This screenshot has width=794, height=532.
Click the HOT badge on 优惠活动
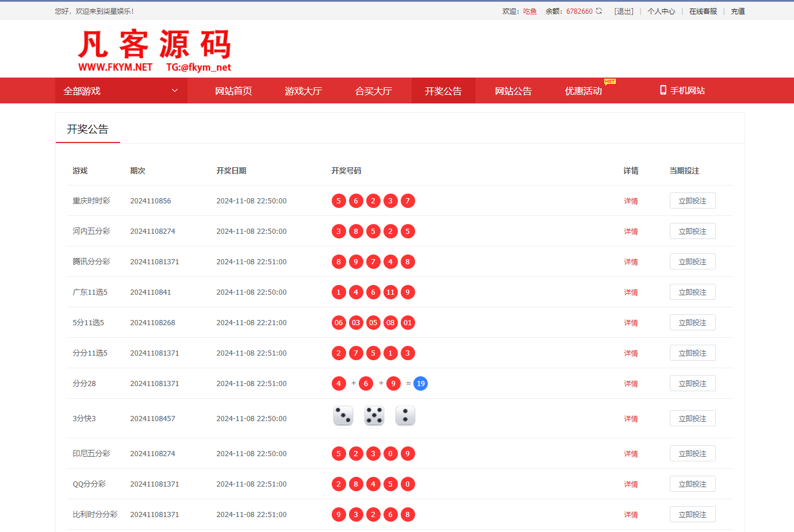pos(609,82)
